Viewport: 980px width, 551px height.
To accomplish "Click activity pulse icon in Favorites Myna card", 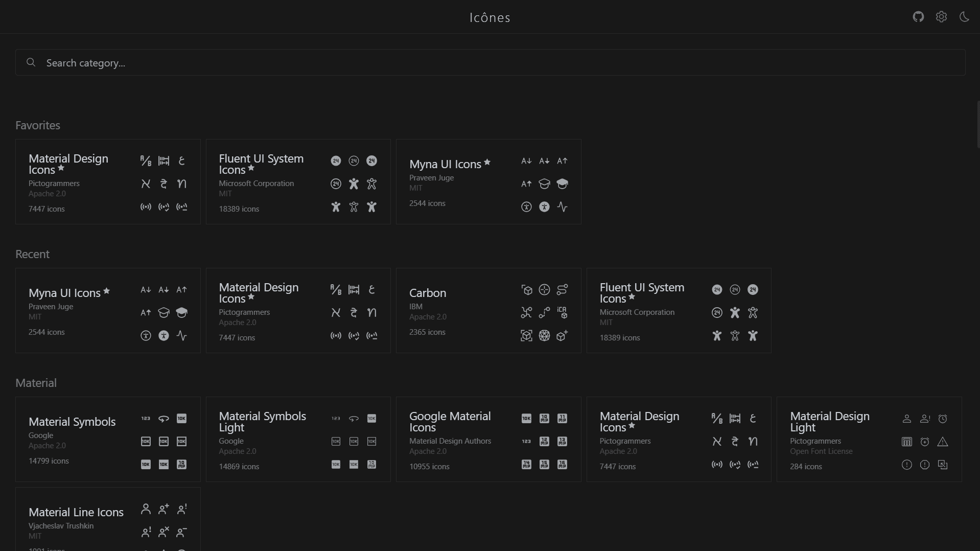I will (562, 206).
